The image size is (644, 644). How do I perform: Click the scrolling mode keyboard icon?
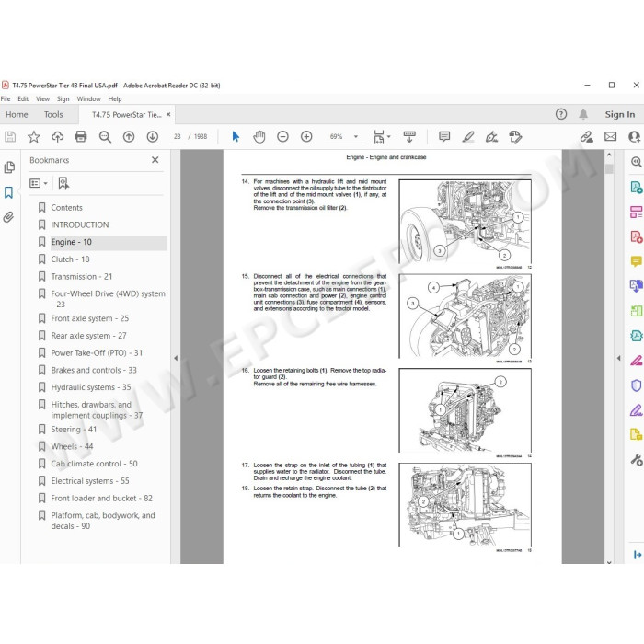point(409,136)
